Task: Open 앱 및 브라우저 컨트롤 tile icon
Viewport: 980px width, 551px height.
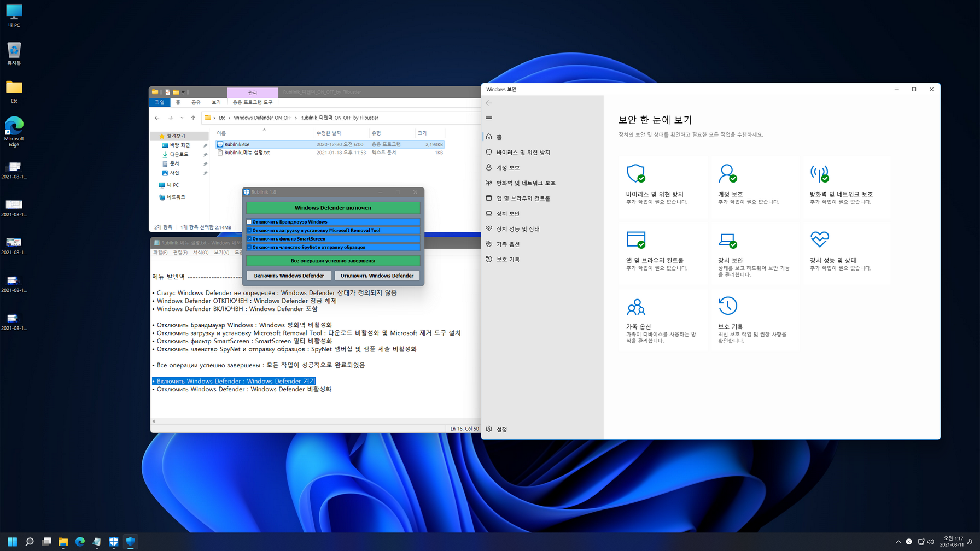Action: [x=636, y=239]
